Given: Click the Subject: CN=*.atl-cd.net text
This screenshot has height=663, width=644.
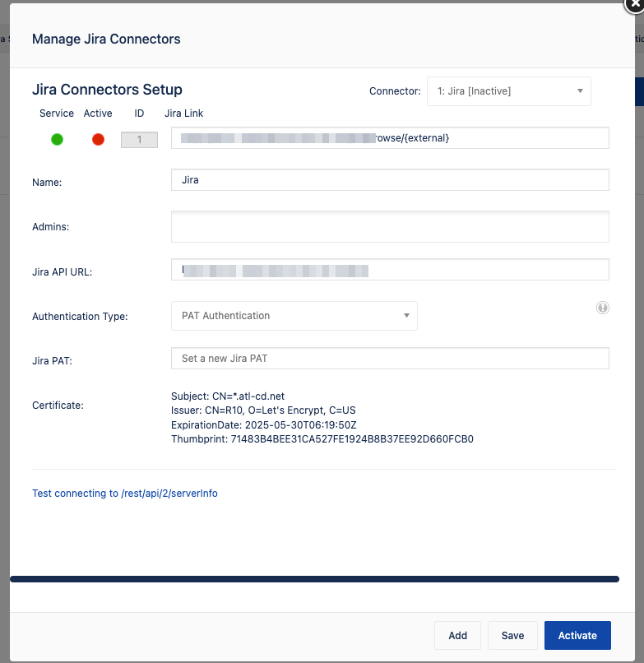Looking at the screenshot, I should [x=228, y=396].
